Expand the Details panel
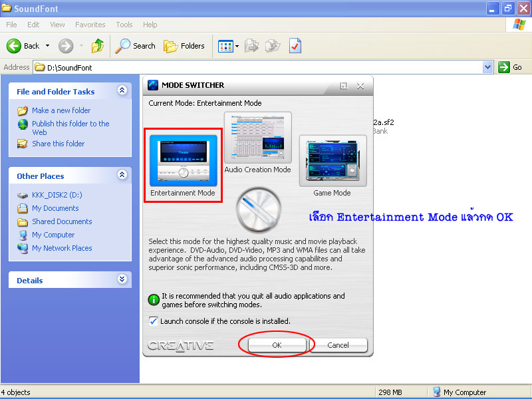 pos(122,279)
